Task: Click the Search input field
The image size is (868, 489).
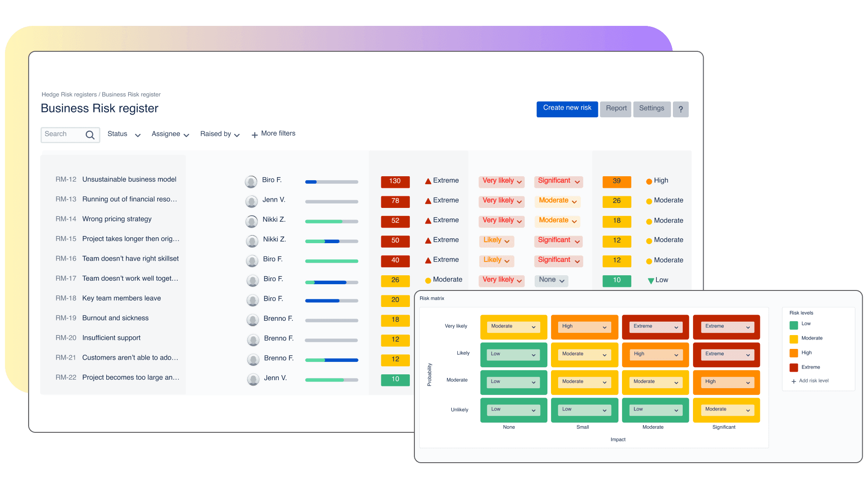Action: (70, 135)
